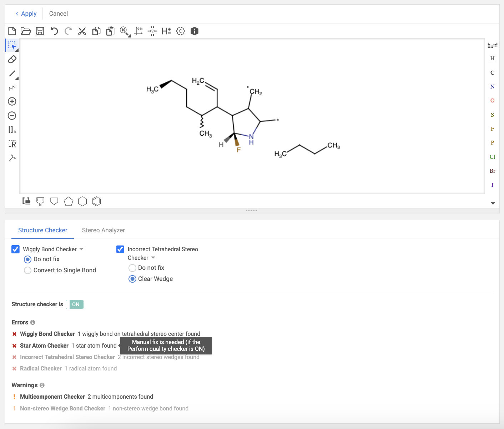This screenshot has height=429, width=504.
Task: Select the increase charge plus tool
Action: (12, 102)
